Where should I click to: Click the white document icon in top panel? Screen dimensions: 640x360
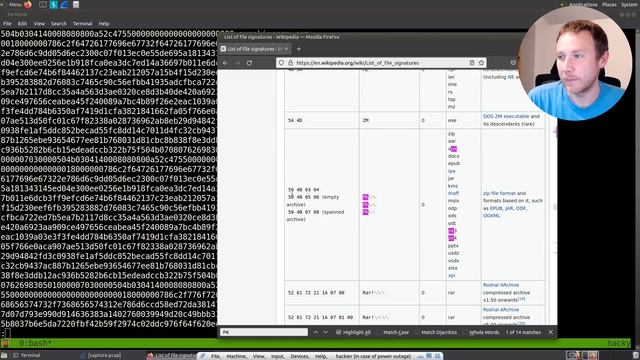[76, 4]
